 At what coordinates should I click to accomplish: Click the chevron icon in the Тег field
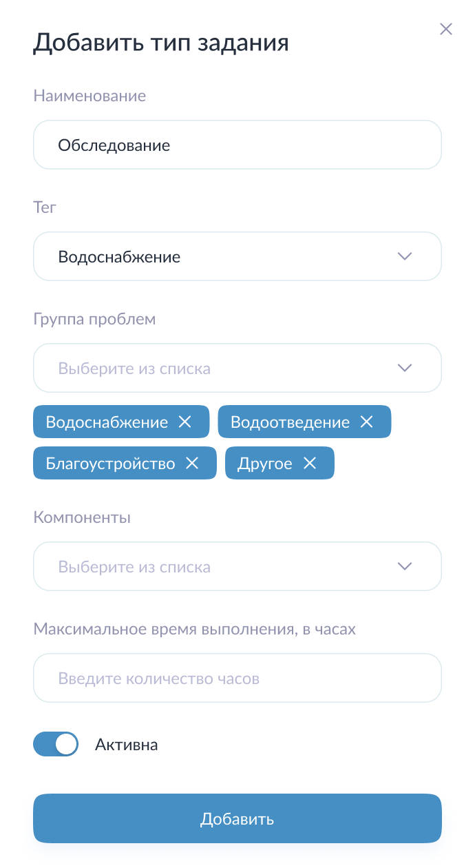click(405, 256)
